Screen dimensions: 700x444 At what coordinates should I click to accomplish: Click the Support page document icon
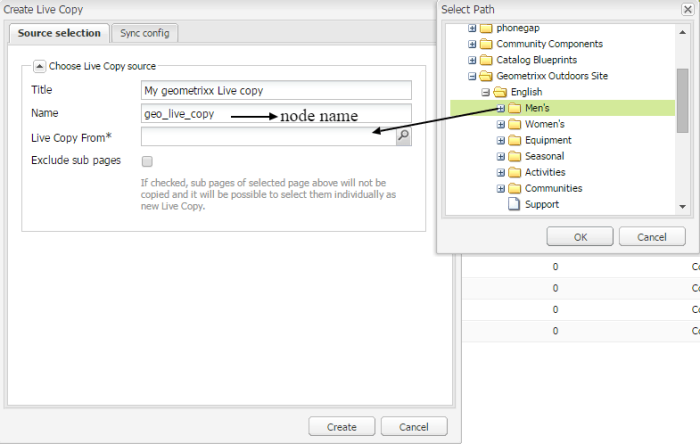coord(514,204)
